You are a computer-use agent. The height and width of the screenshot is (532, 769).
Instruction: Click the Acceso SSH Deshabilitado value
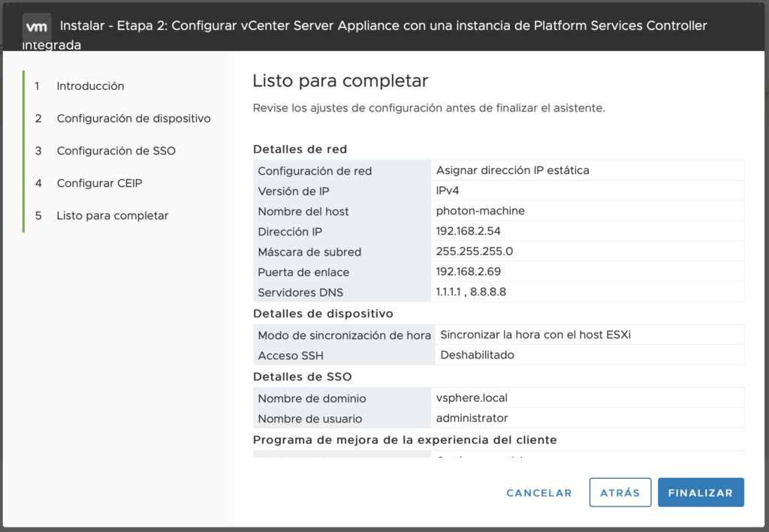(477, 355)
